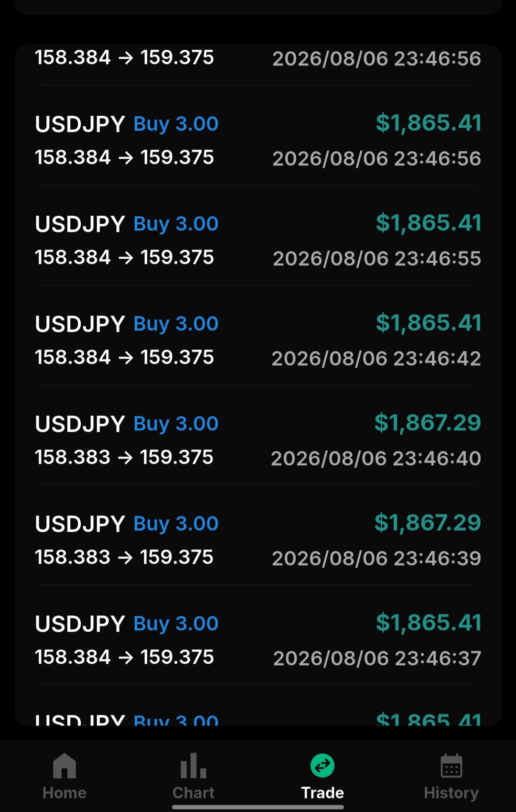The width and height of the screenshot is (516, 812).
Task: Tap the cut-off bottom USDJPY trade row
Action: click(x=258, y=709)
